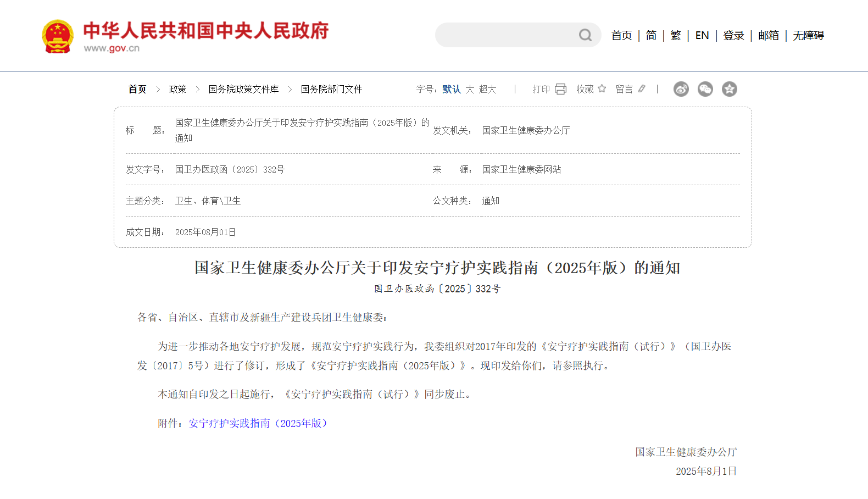Open 首页 in the top navigation

pyautogui.click(x=622, y=35)
